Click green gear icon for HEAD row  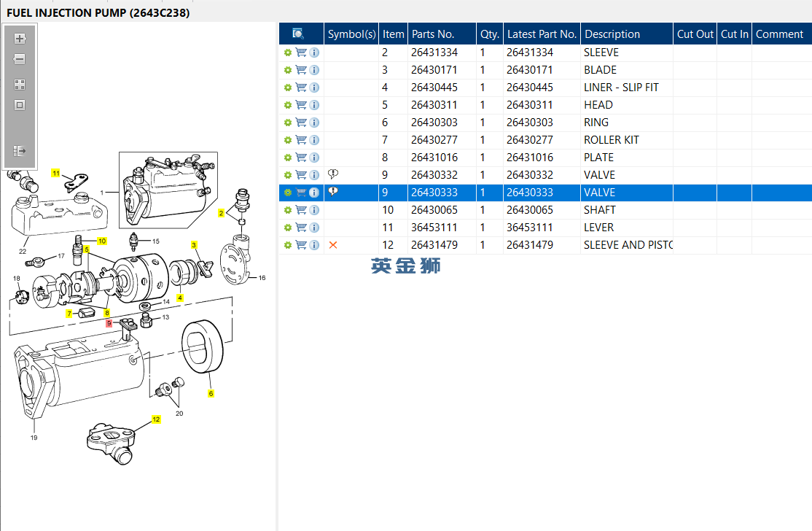point(288,105)
